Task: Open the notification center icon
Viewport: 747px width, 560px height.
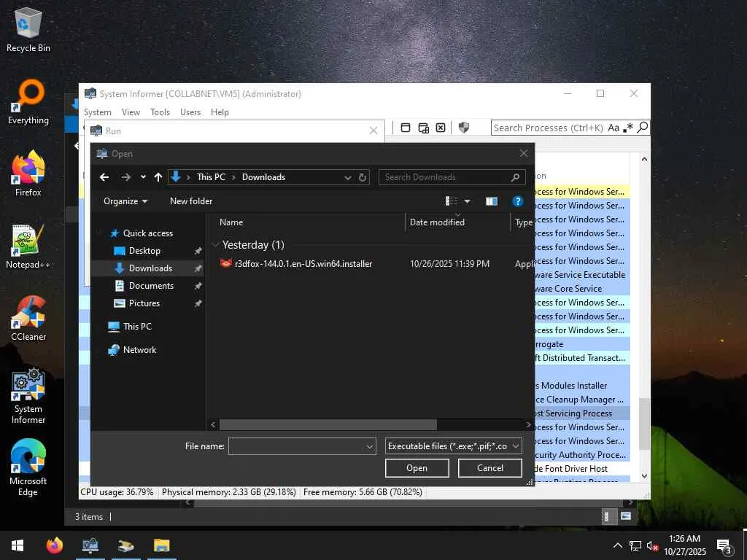Action: (724, 545)
